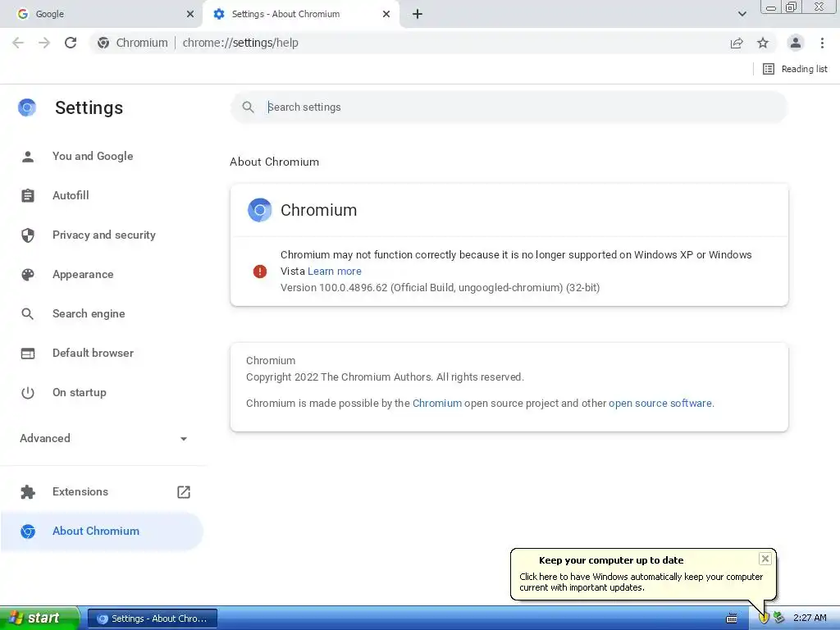
Task: Go back to the previous page
Action: click(18, 43)
